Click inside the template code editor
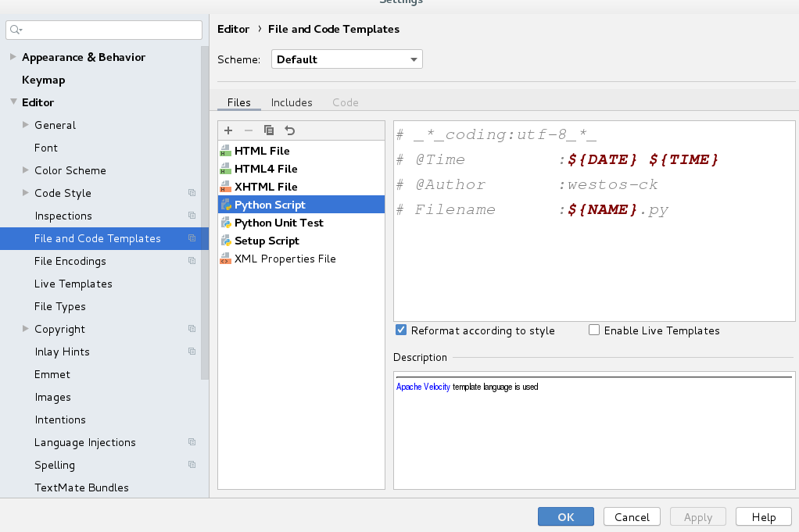This screenshot has height=532, width=799. (x=594, y=221)
